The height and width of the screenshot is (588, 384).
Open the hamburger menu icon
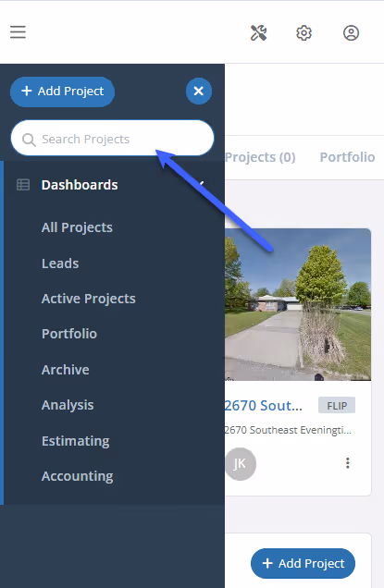(x=18, y=32)
